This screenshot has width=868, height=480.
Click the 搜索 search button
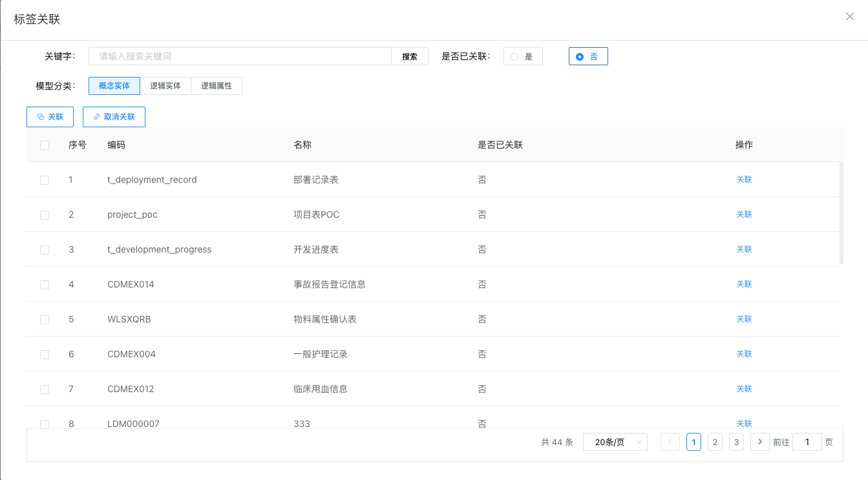click(410, 57)
